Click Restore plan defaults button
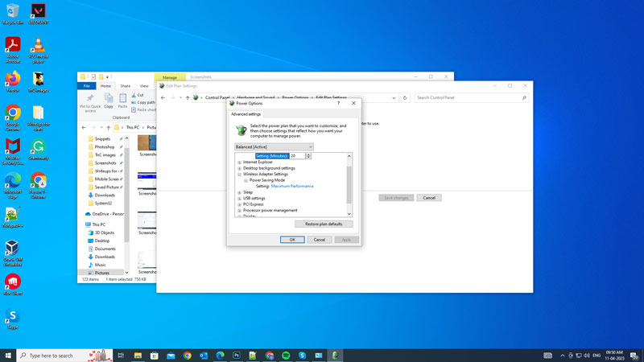Screen dimensions: 644x362 click(324, 224)
